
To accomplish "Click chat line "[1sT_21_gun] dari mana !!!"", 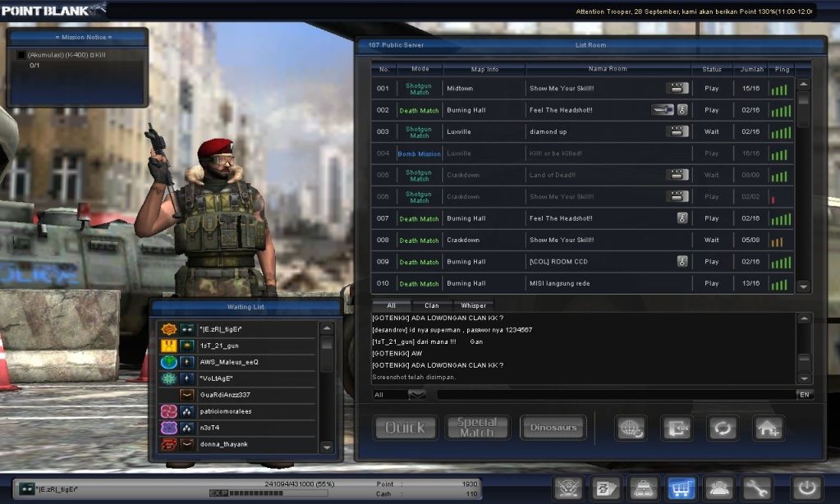I will tap(414, 341).
